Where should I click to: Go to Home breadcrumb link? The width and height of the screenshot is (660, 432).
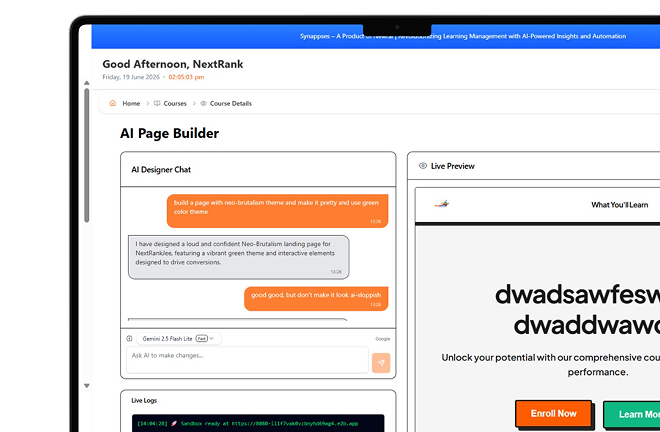pos(131,104)
